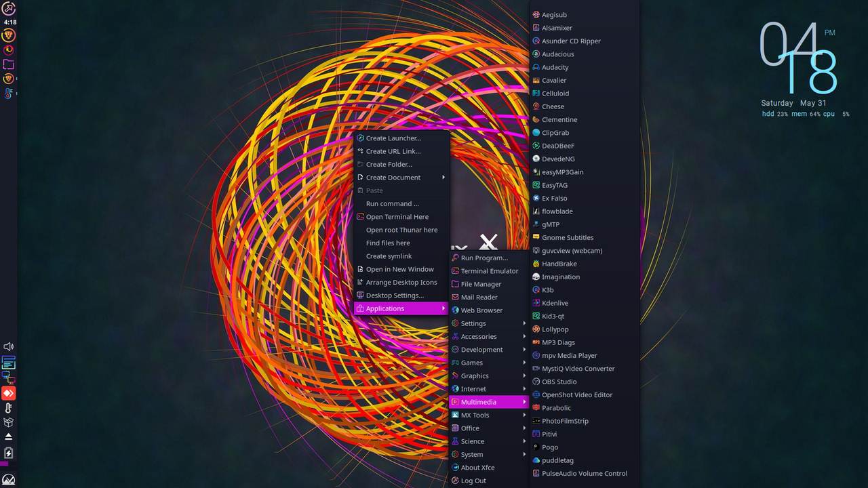Launch mpv Media Player
The image size is (868, 488).
coord(585,355)
